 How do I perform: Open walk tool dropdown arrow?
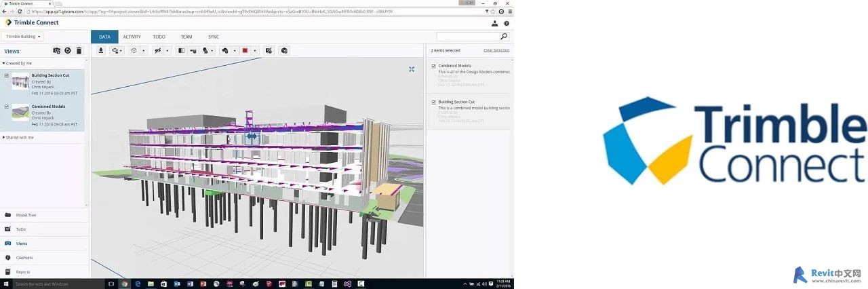[212, 51]
